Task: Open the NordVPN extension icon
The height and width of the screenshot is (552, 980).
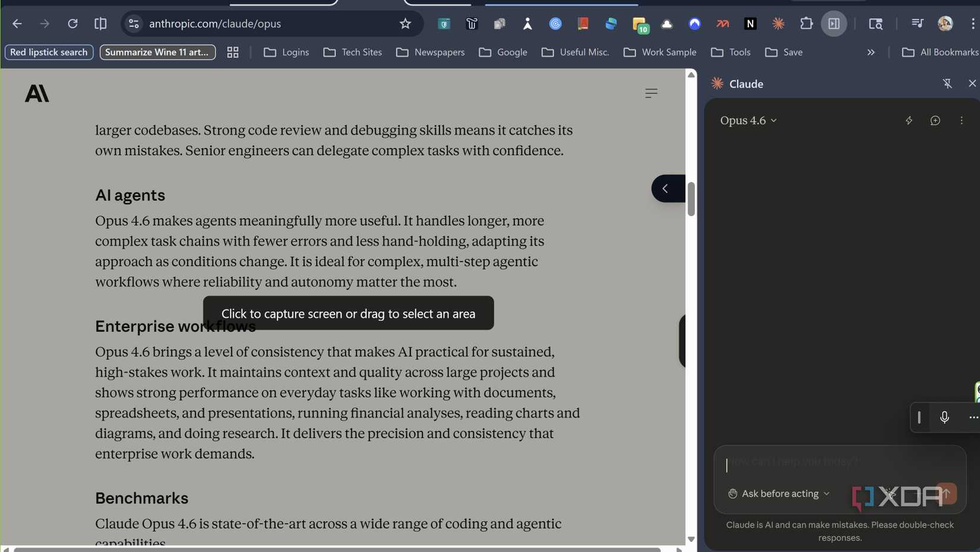Action: pyautogui.click(x=694, y=24)
